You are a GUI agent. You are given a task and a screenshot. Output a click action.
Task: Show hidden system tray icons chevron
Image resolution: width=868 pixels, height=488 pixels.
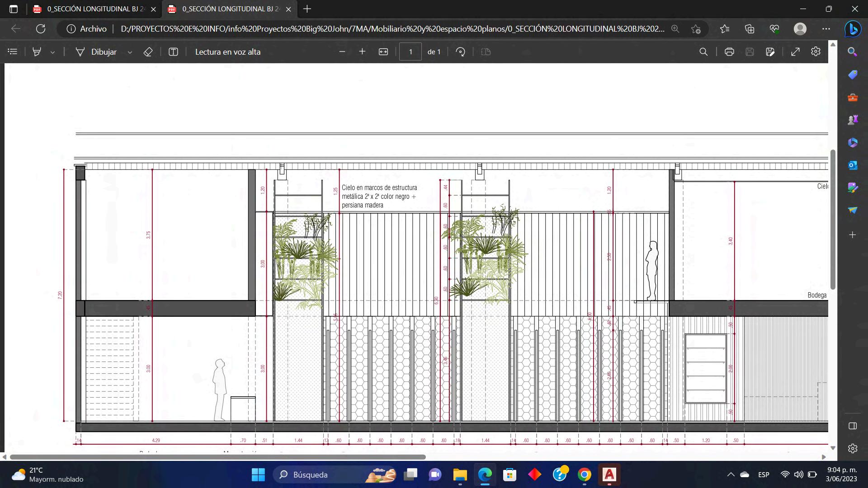(x=731, y=474)
